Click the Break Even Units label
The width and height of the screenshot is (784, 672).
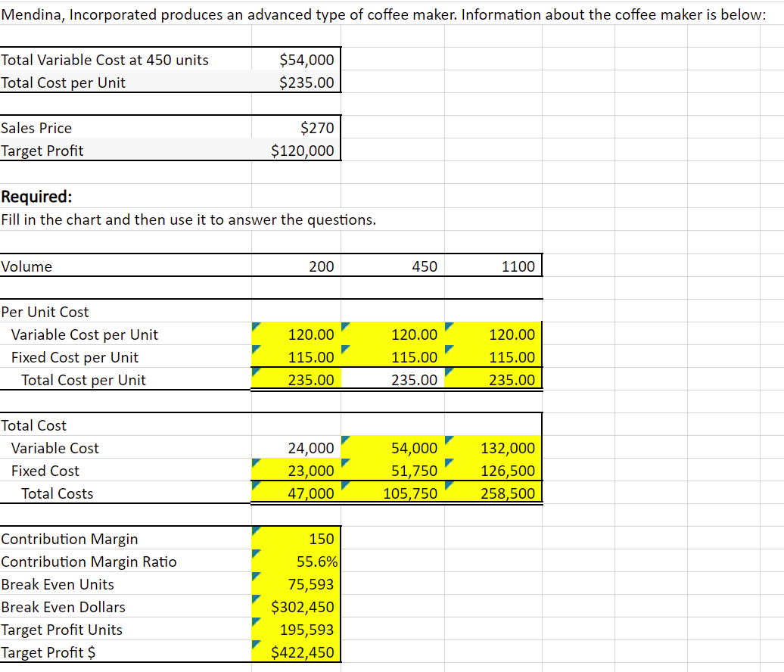[58, 583]
